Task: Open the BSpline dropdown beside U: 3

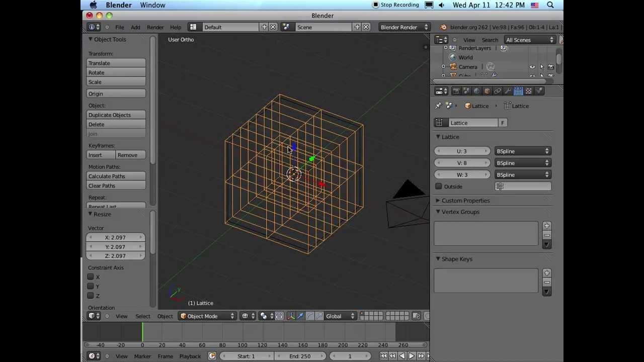Action: [523, 151]
